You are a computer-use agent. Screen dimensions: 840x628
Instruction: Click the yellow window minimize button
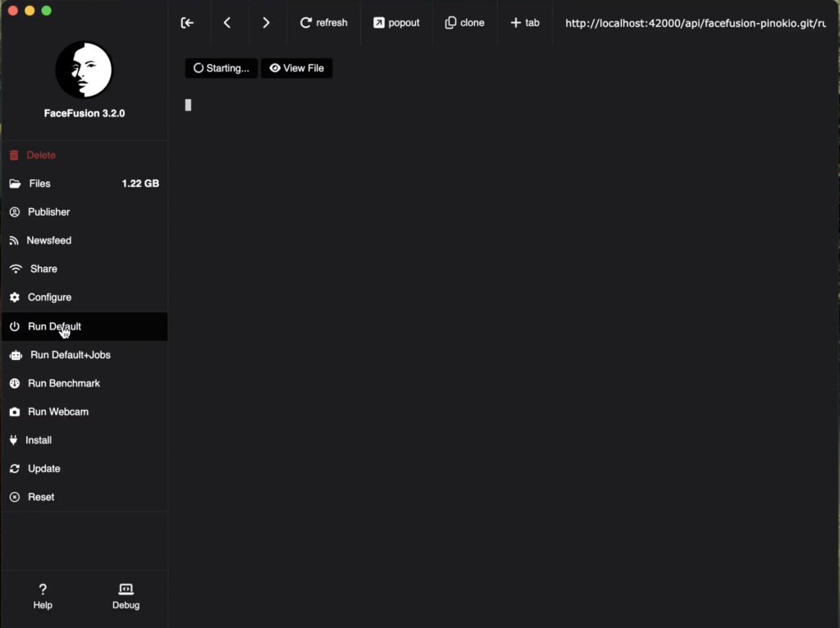[30, 11]
